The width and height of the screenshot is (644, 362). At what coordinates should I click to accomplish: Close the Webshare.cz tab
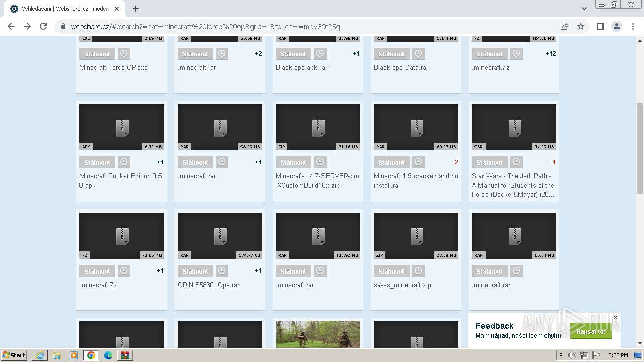pyautogui.click(x=117, y=9)
